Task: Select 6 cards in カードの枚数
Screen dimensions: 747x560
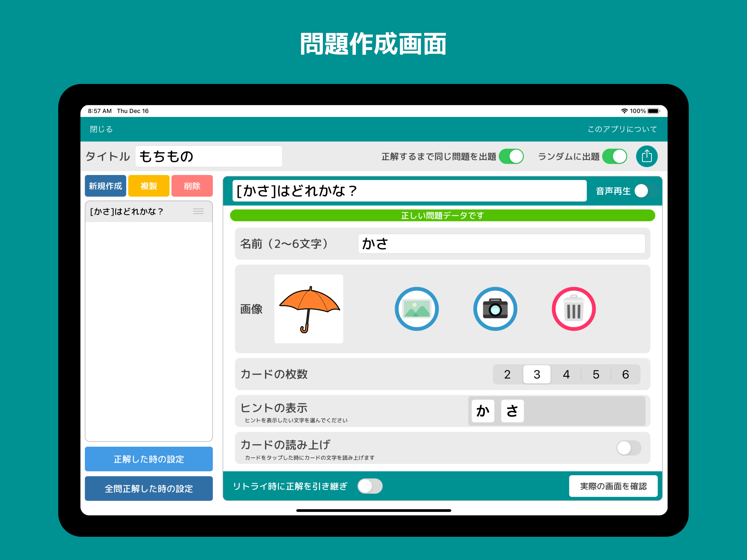Action: pyautogui.click(x=625, y=374)
